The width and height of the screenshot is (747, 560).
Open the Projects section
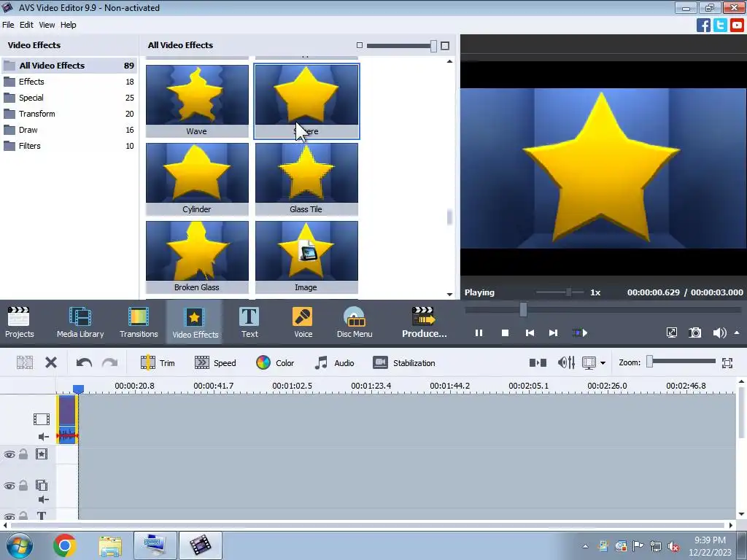[19, 322]
